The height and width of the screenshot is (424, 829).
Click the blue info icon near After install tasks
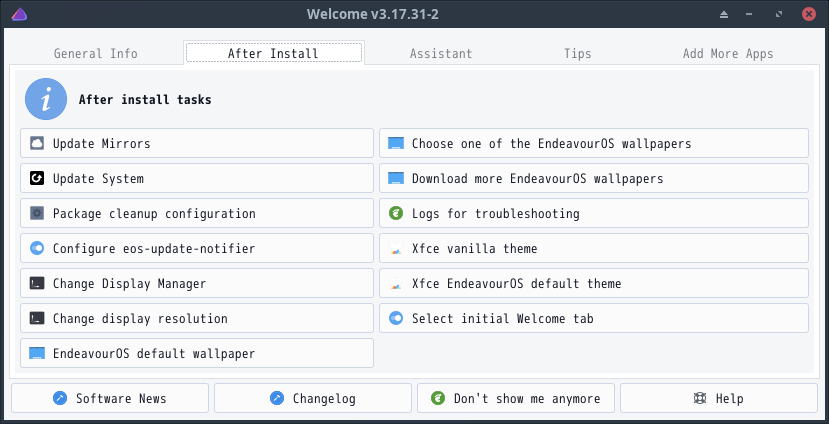click(46, 99)
